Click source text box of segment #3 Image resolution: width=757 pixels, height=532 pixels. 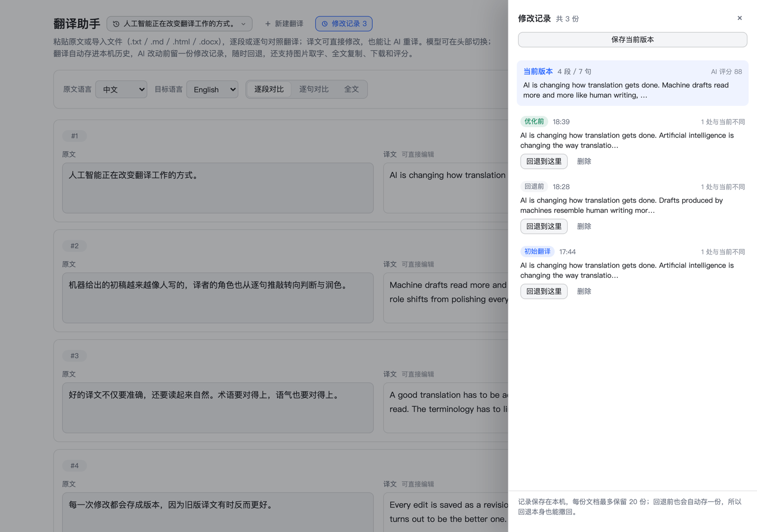(218, 408)
